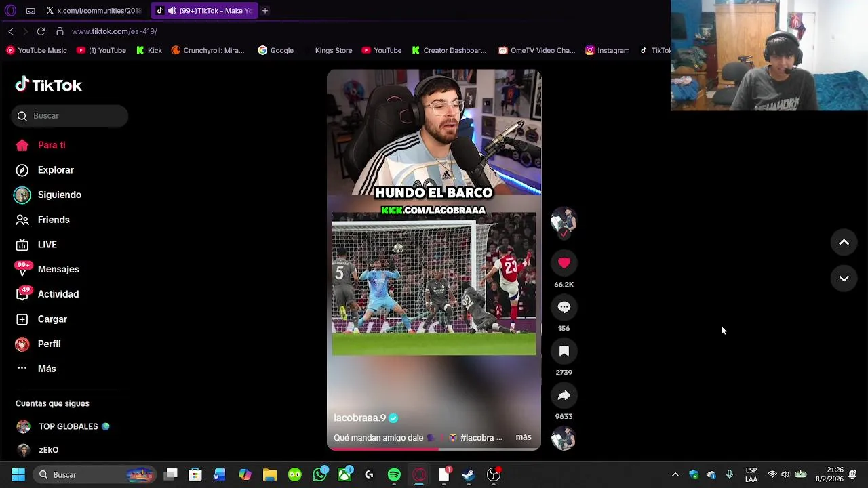868x488 pixels.
Task: Open the Kick bookmark
Action: click(149, 50)
